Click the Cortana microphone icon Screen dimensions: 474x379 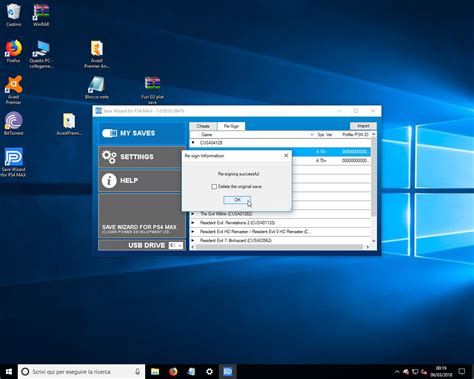pos(137,371)
